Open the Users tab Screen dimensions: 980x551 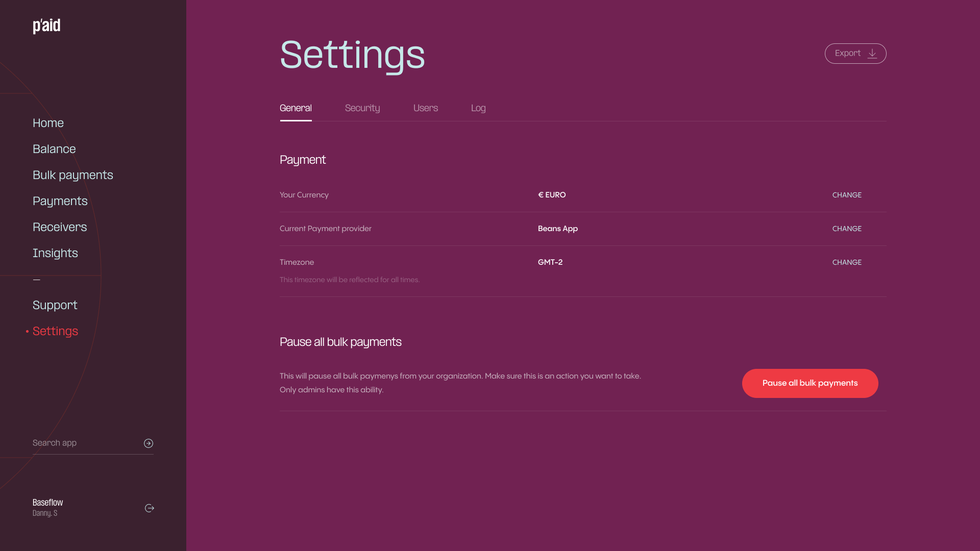[x=425, y=108]
